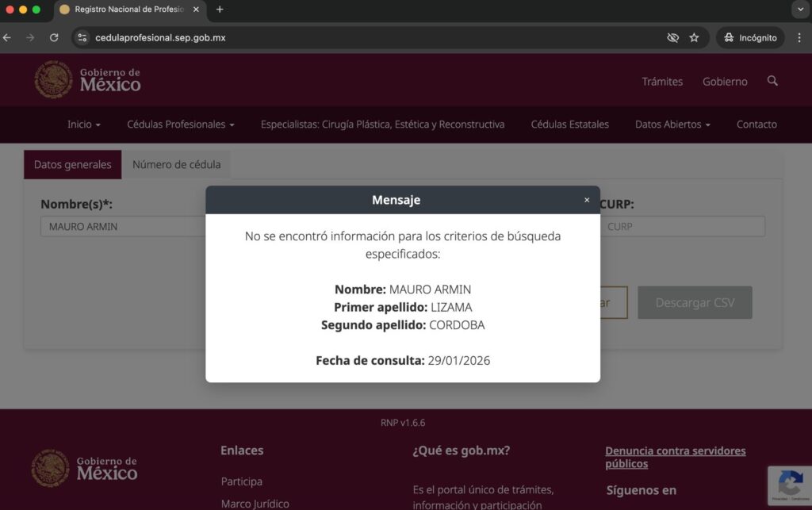Reload the page using the refresh icon
The height and width of the screenshot is (510, 812).
(54, 38)
